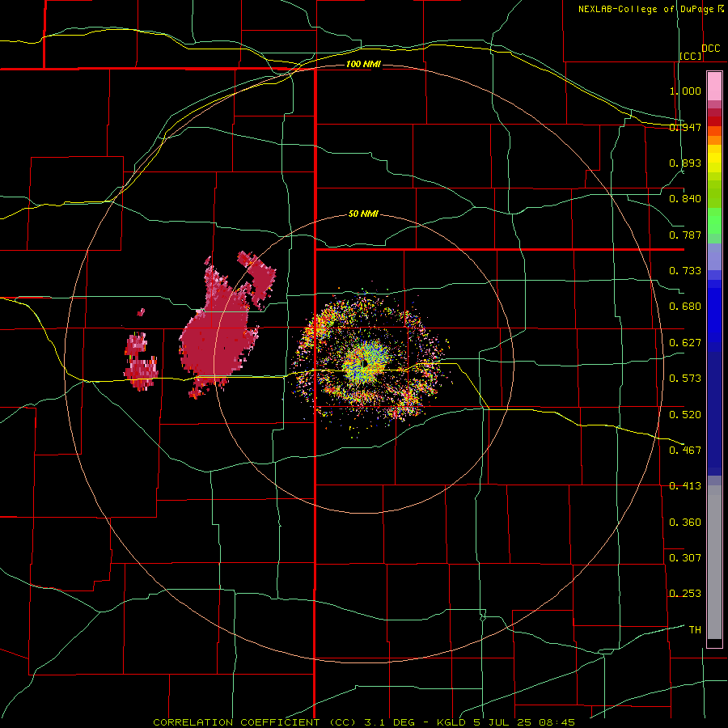Viewport: 728px width, 728px height.
Task: Select the 1.000 scale value
Action: (x=685, y=91)
